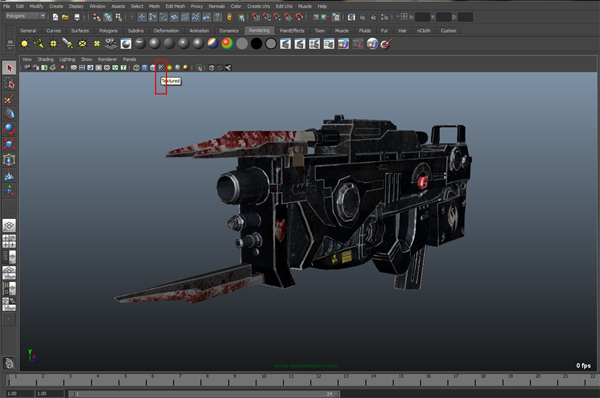This screenshot has height=398, width=600.
Task: Create an area light from the shelf
Action: pos(82,44)
